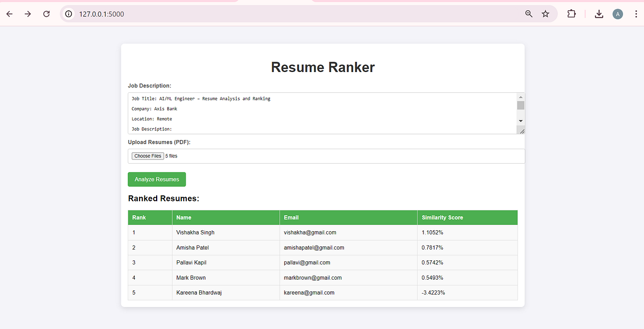Bookmark this page with the star icon

coord(546,14)
